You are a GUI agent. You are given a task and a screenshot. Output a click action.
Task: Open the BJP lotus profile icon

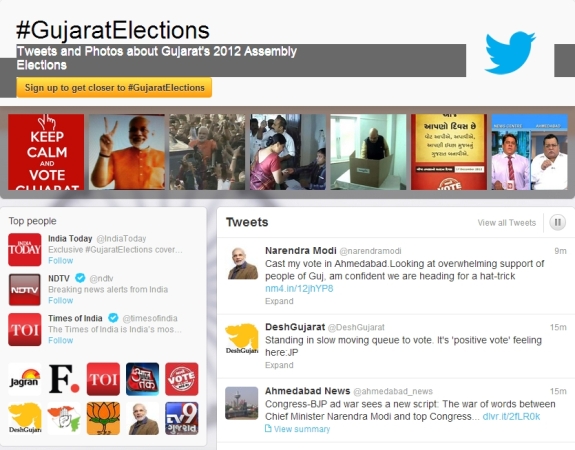pyautogui.click(x=103, y=418)
